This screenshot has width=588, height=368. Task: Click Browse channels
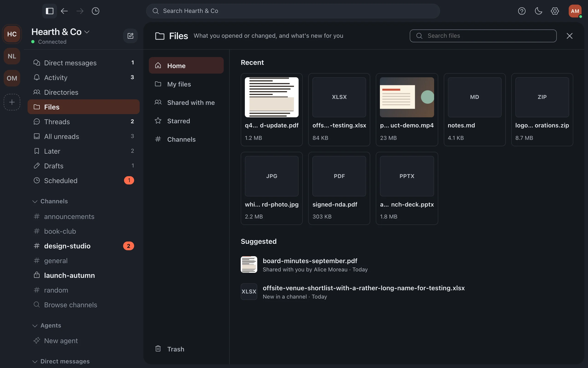pos(84,305)
